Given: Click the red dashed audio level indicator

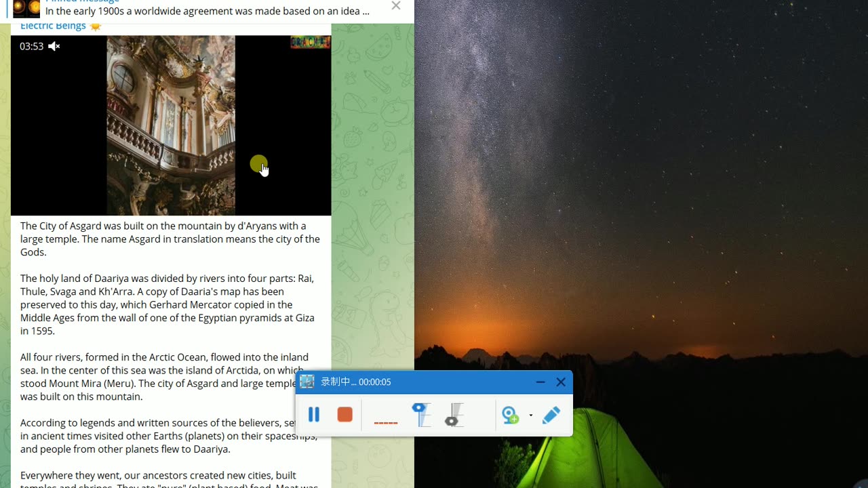Looking at the screenshot, I should 386,423.
